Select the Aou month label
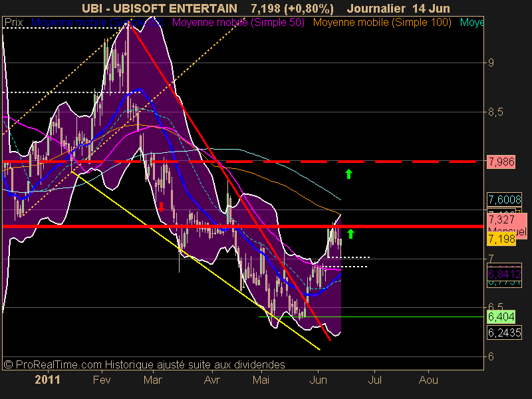 (x=428, y=380)
